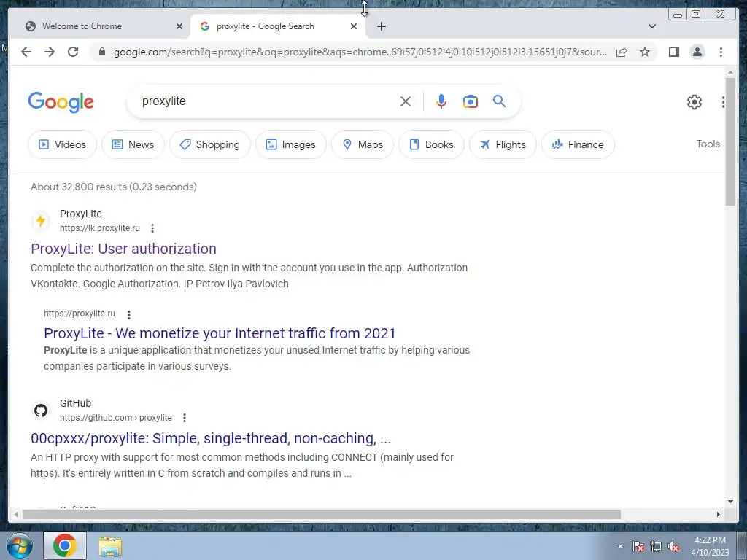The height and width of the screenshot is (560, 747).
Task: Click the https://proxylite.ru URL text
Action: [80, 314]
